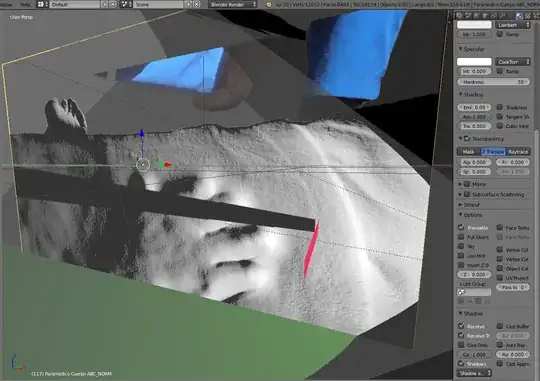The width and height of the screenshot is (540, 381).
Task: Toggle the Auto Ray Bias checkbox
Action: click(x=500, y=345)
